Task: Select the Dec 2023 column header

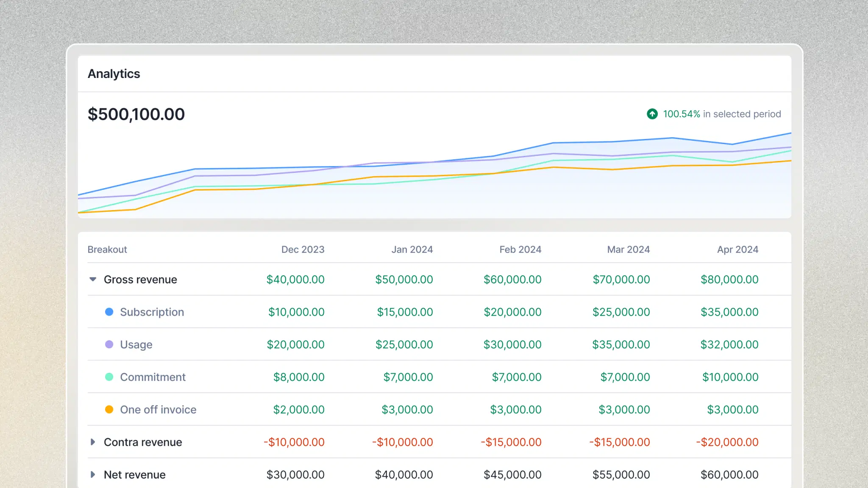Action: 303,249
